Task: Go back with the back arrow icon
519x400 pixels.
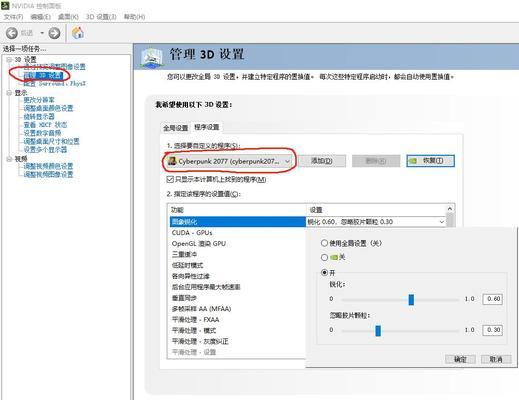Action: [x=12, y=33]
